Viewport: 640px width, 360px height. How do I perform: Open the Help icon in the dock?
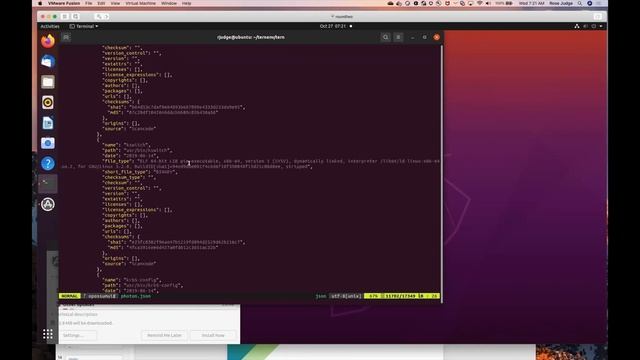[48, 163]
